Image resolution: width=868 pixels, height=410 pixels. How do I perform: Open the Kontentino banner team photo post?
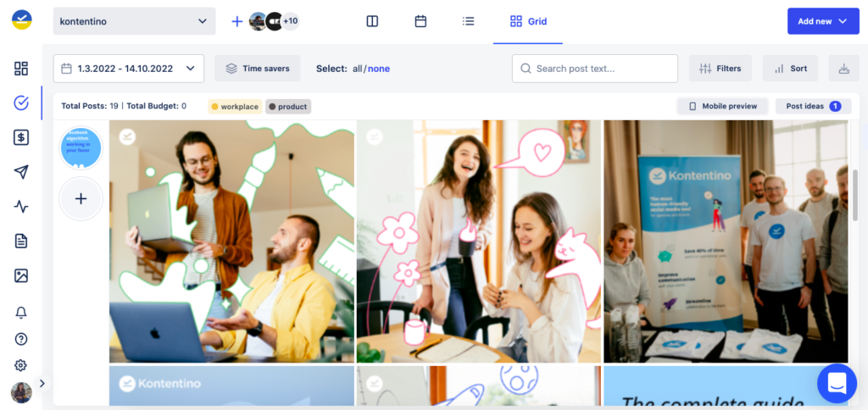[x=726, y=241]
